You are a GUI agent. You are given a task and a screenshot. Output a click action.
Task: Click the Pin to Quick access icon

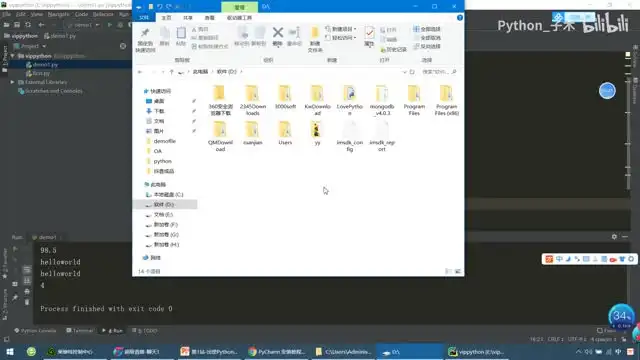click(x=145, y=33)
